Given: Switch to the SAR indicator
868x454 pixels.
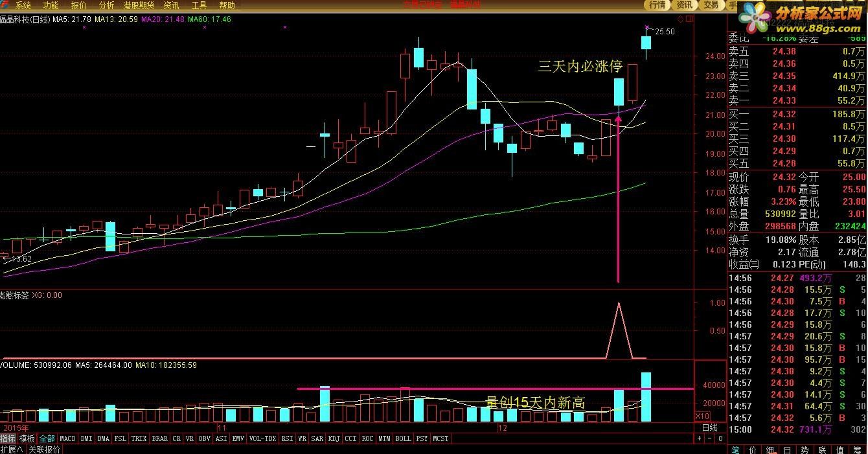Looking at the screenshot, I should tap(317, 438).
